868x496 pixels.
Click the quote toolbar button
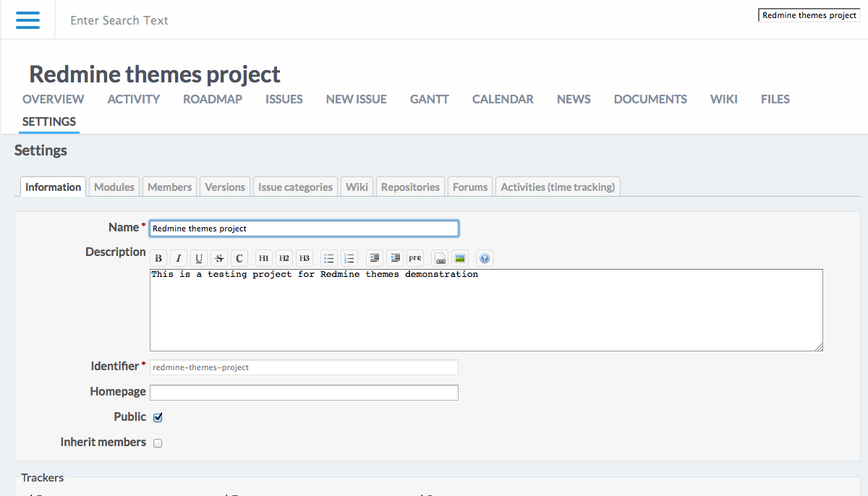(x=374, y=258)
